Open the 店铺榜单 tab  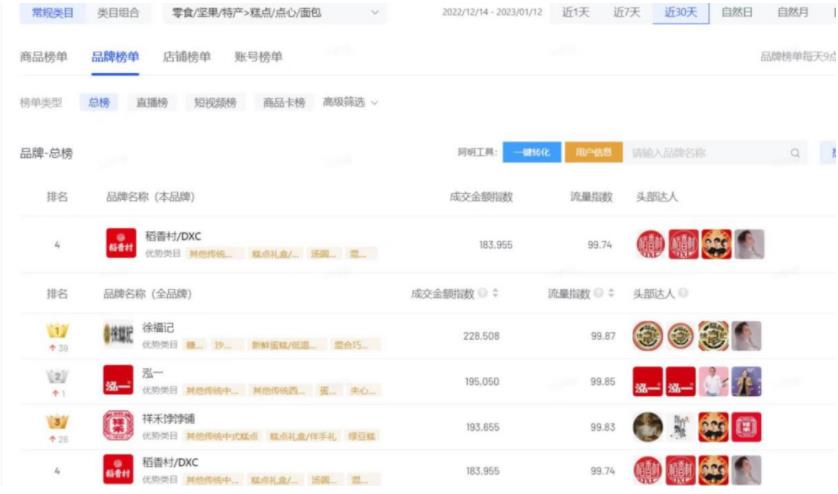coord(187,57)
